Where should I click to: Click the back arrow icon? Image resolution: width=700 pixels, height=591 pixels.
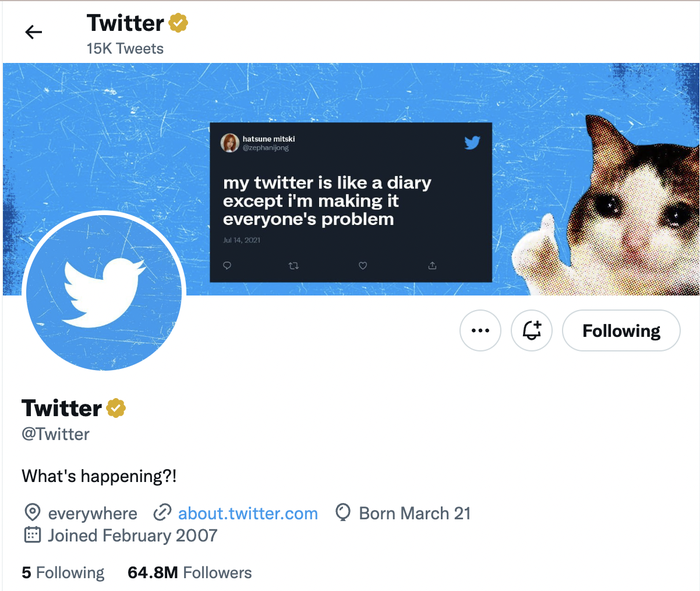[34, 32]
